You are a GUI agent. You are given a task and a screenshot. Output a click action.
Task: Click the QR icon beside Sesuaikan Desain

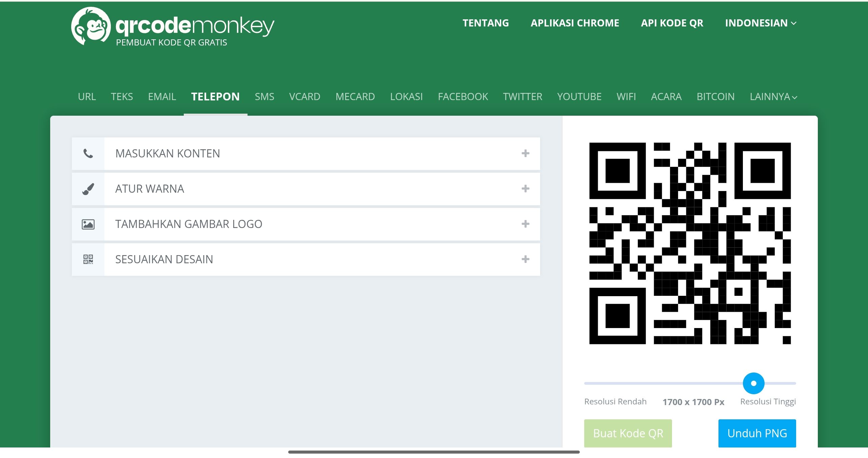pos(88,260)
